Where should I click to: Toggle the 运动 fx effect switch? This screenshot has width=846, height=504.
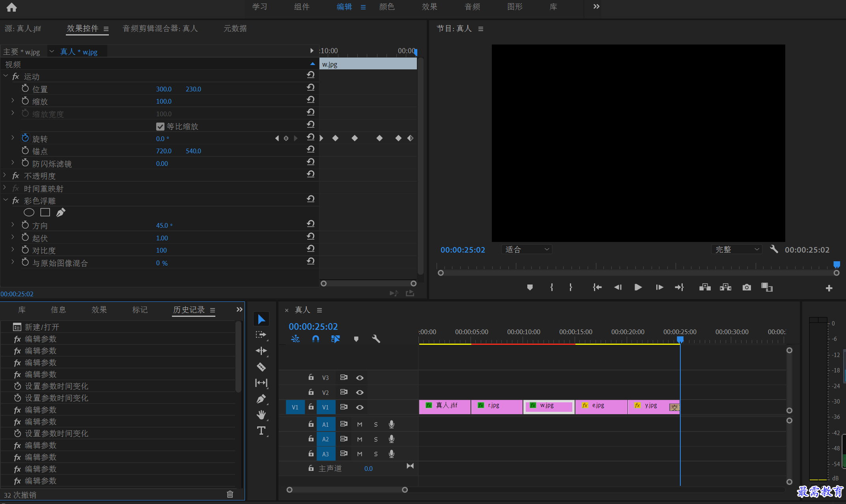click(16, 76)
